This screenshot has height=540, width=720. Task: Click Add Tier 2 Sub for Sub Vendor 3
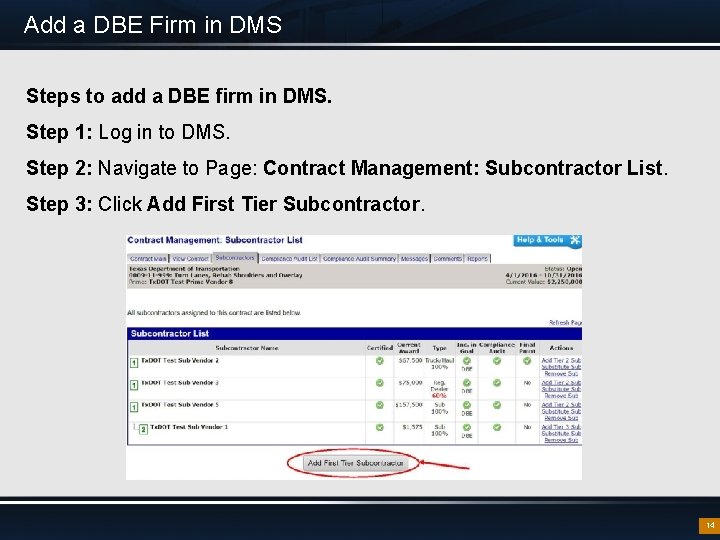pos(561,382)
